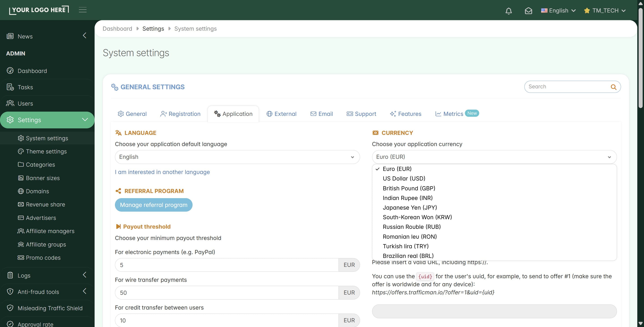Open the TM_TECH user menu
This screenshot has height=327, width=644.
click(605, 11)
